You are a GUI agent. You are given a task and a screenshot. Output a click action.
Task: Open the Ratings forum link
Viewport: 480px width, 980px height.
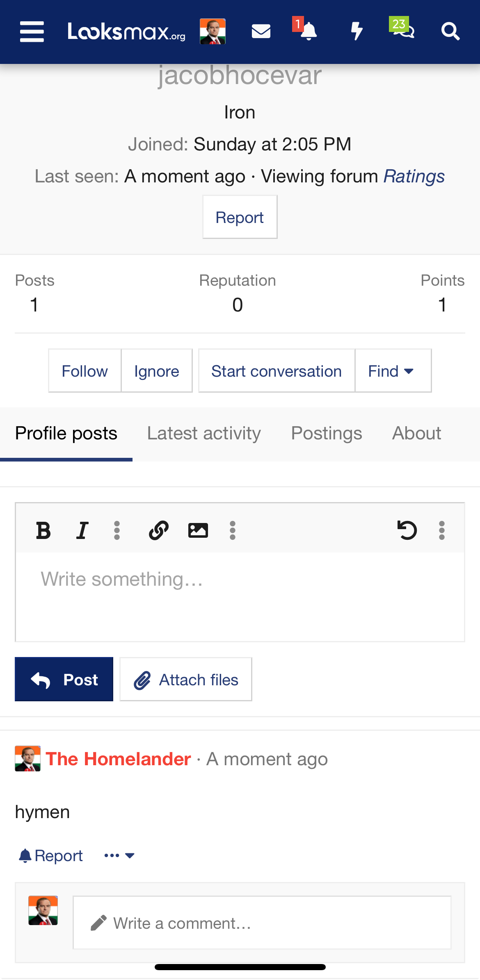[414, 176]
